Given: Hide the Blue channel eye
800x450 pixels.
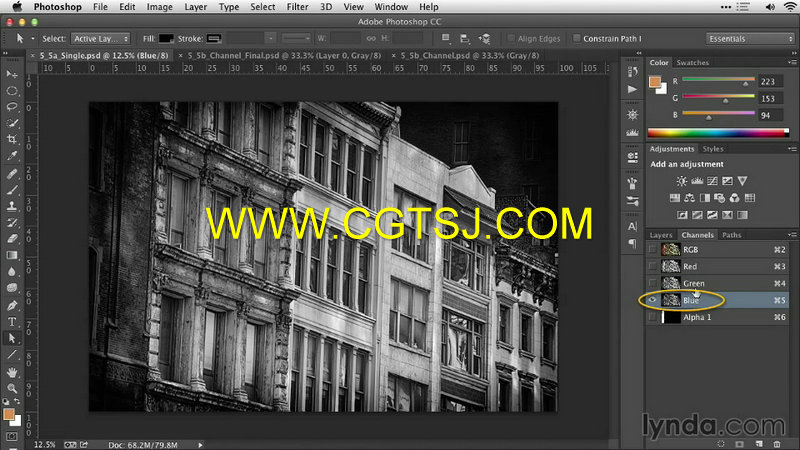Looking at the screenshot, I should pyautogui.click(x=652, y=300).
